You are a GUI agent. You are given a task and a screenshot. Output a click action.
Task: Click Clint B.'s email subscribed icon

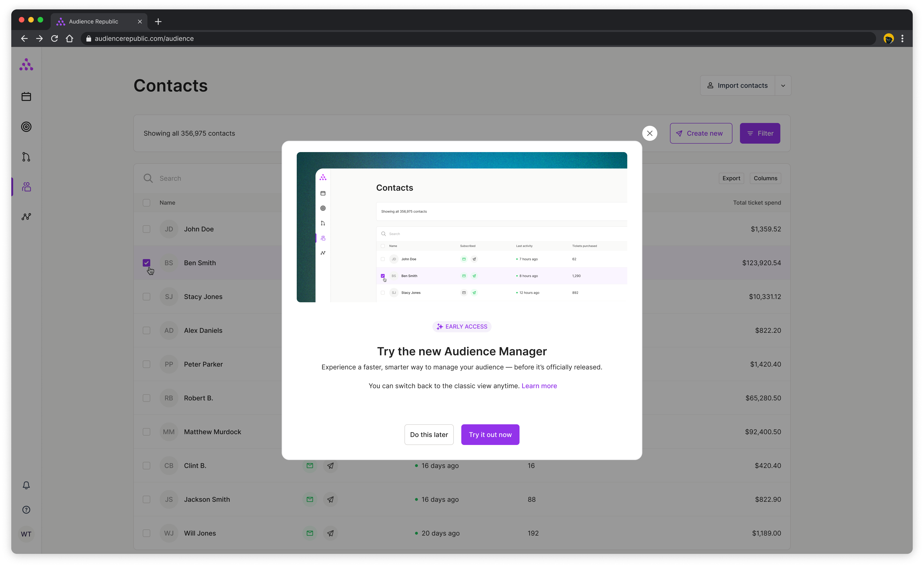[310, 465]
